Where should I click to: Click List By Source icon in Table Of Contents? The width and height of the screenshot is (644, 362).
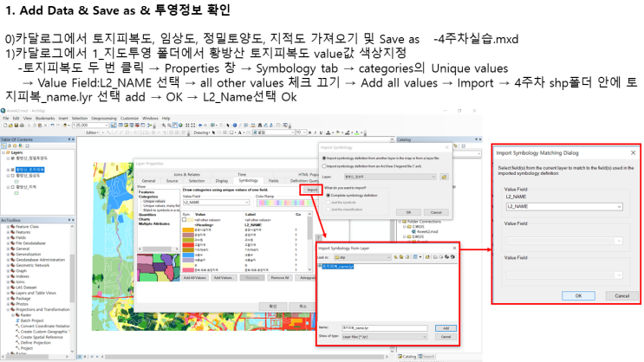[x=9, y=145]
